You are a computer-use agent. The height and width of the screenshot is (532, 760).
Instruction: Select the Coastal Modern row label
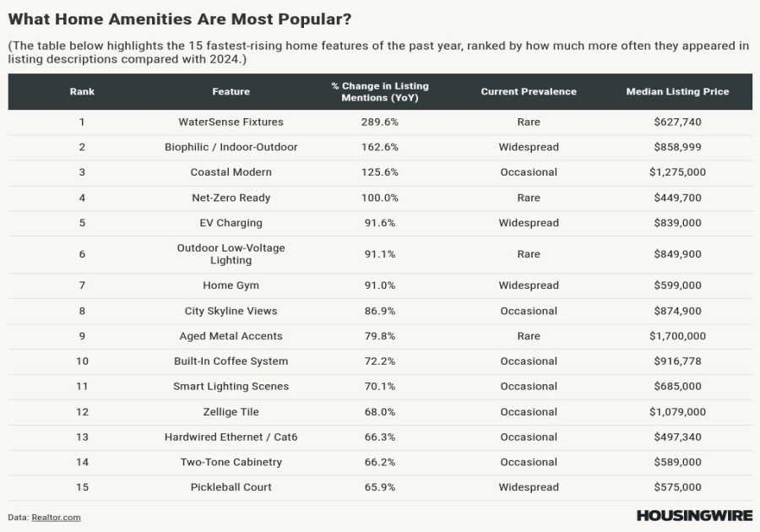coord(231,172)
